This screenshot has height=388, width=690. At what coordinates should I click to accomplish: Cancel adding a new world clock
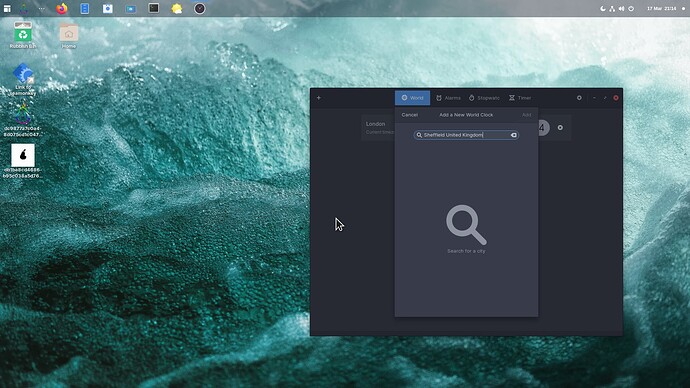(x=409, y=115)
